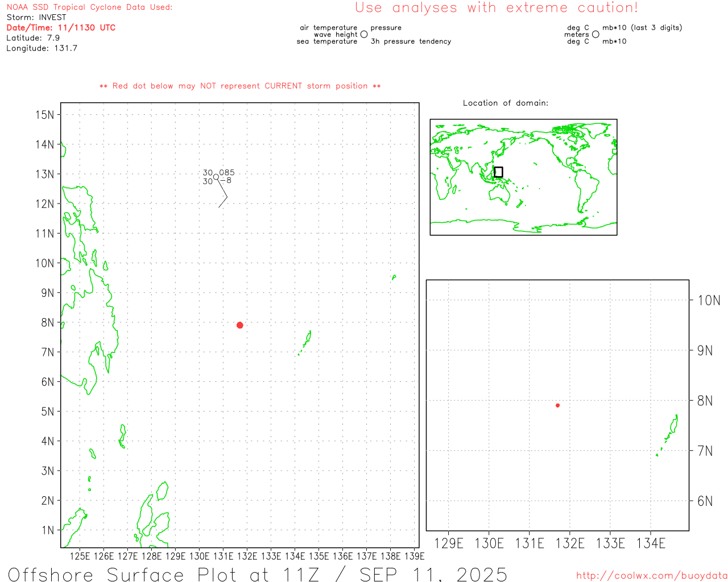Click the '15N' latitude label on main map
Screen dimensions: 728x582
coord(45,115)
